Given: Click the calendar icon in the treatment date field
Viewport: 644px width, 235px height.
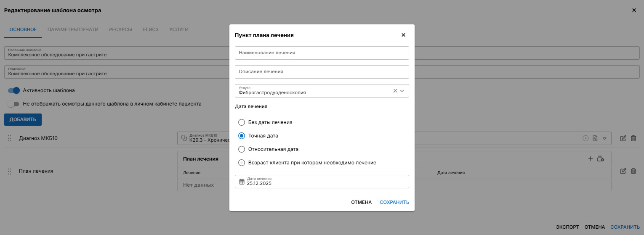Looking at the screenshot, I should click(x=242, y=182).
